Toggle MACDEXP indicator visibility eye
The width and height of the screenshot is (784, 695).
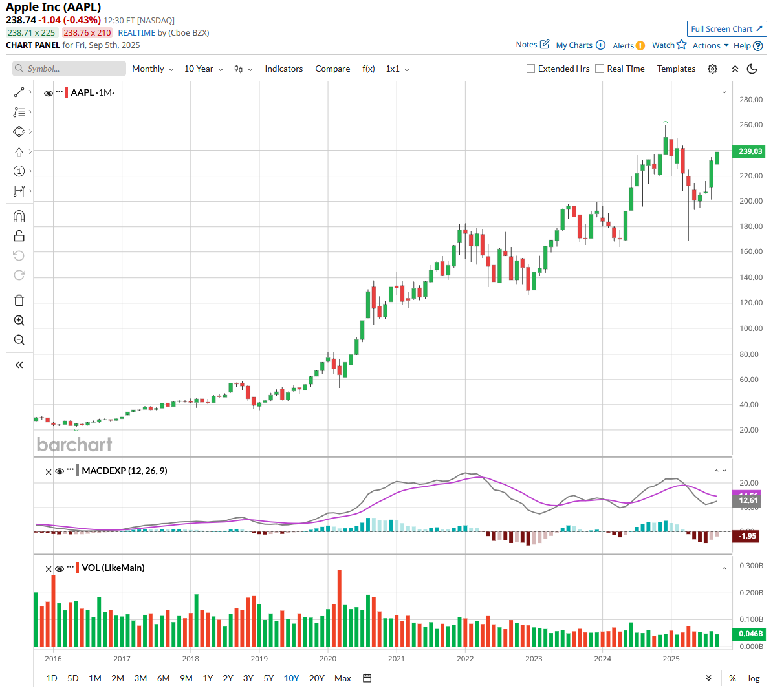point(60,471)
